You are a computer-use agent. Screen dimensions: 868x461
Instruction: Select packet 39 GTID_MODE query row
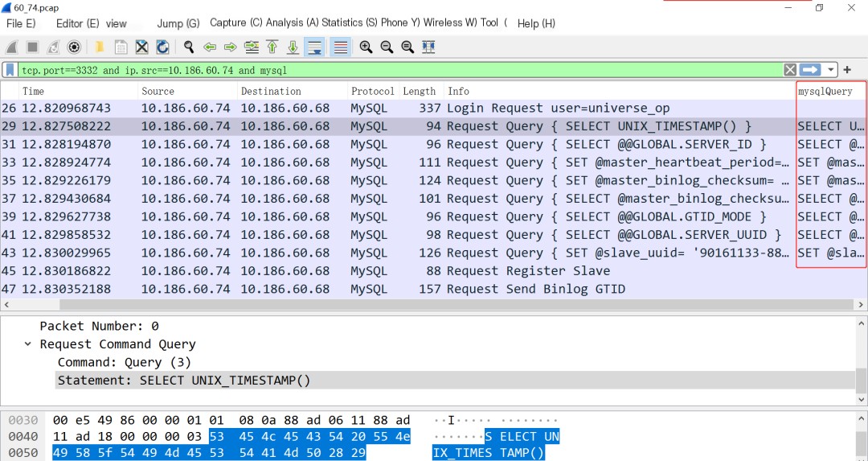point(433,216)
